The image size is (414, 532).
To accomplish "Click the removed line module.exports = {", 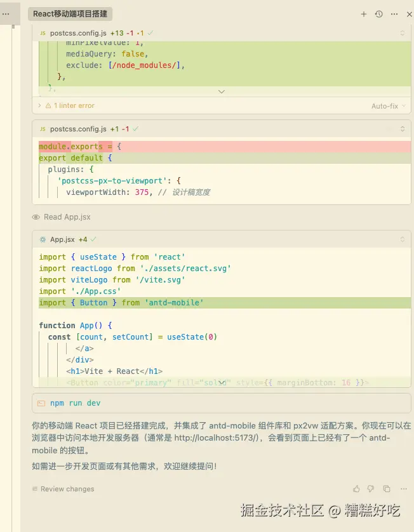I will 225,147.
